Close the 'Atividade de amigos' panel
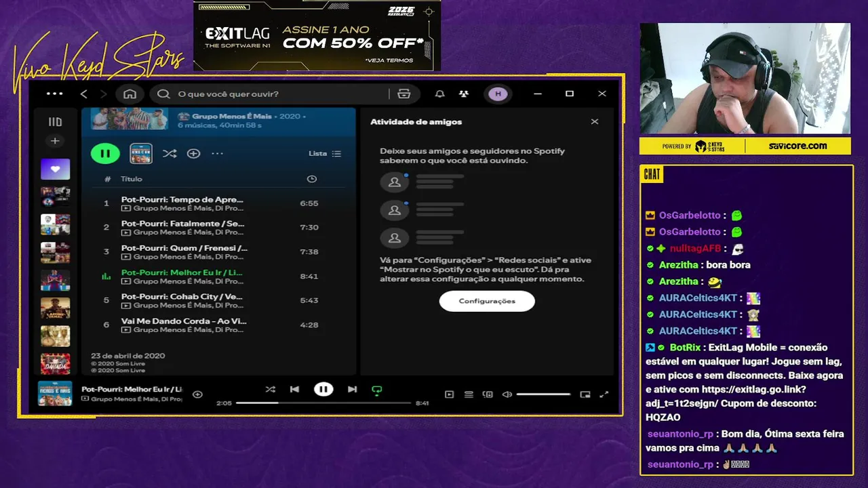868x488 pixels. 595,121
